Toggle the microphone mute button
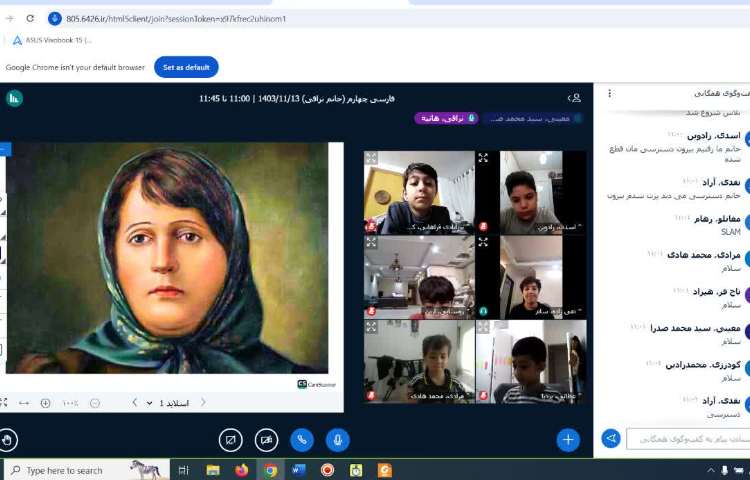750x480 pixels. pos(338,440)
